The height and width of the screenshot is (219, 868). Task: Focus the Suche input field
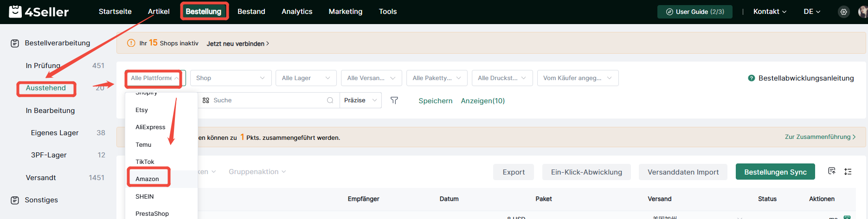(269, 100)
